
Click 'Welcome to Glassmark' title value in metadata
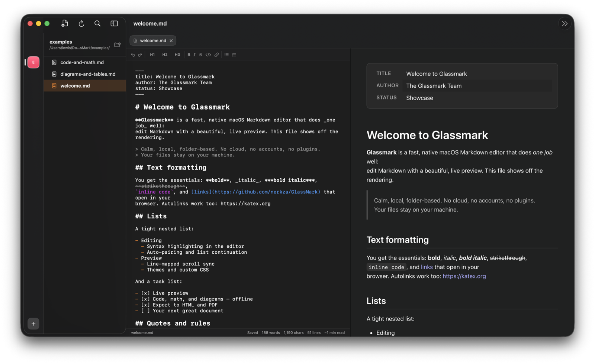coord(437,74)
